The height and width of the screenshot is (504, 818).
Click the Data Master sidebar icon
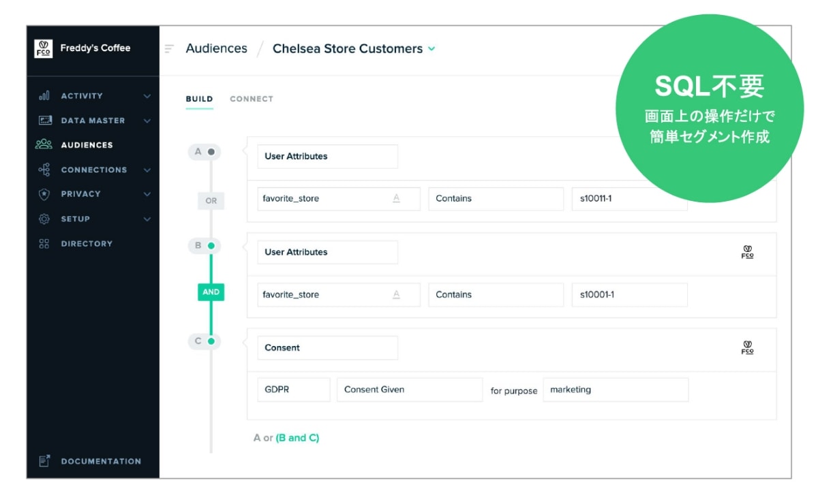[x=45, y=121]
